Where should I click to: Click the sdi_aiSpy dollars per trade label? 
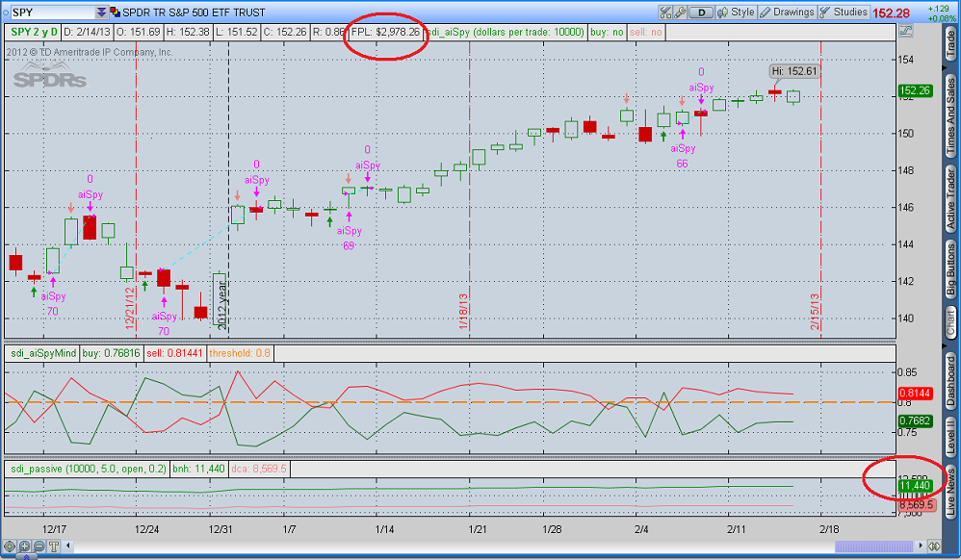[505, 32]
